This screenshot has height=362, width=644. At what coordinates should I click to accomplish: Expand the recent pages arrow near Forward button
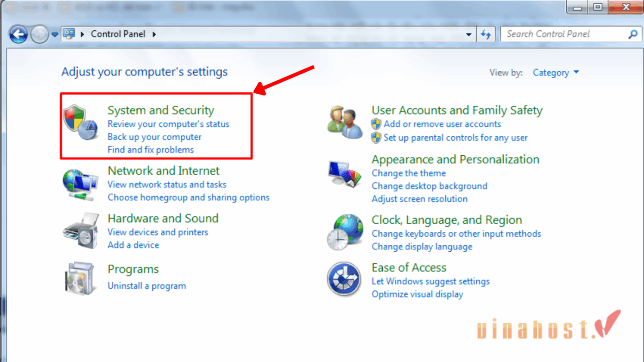(55, 34)
